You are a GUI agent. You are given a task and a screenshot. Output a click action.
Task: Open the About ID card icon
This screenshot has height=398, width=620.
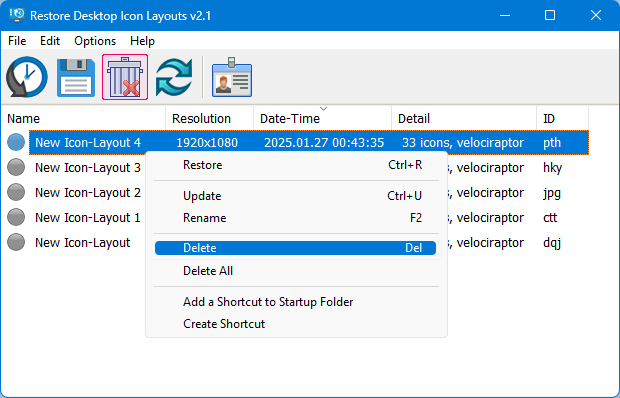pyautogui.click(x=232, y=77)
